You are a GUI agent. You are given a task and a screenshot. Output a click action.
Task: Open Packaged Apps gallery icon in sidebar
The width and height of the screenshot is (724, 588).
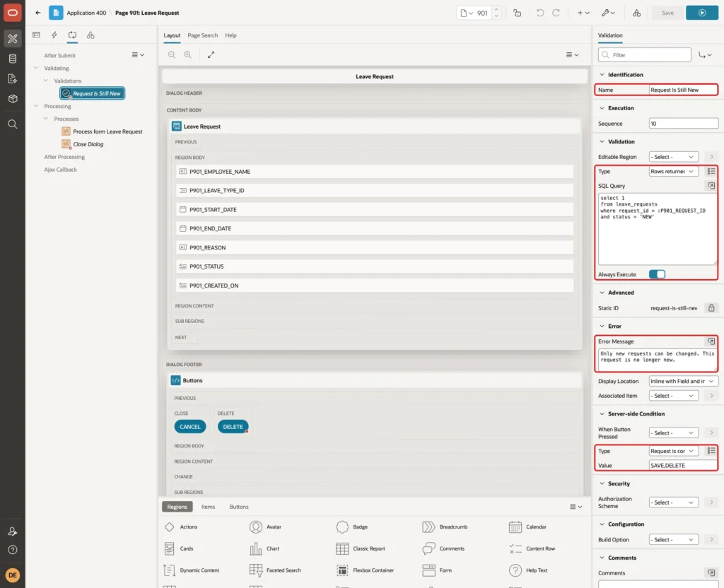pyautogui.click(x=13, y=98)
